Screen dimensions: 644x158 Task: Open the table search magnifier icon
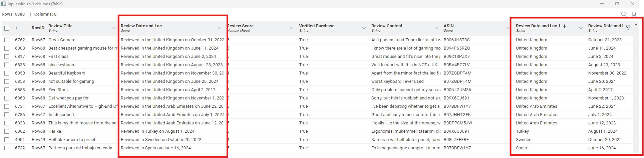tap(623, 14)
